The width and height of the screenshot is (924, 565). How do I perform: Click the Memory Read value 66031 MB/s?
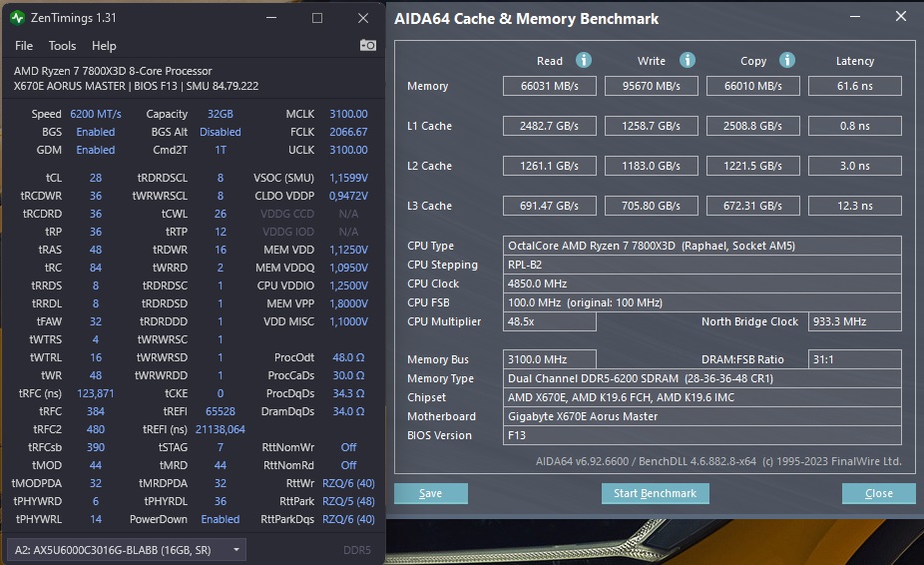coord(549,86)
